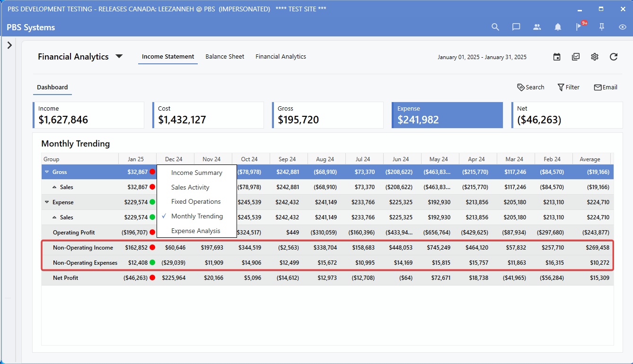Viewport: 633px width, 364px height.
Task: Click the checklist icon beside calendar
Action: tap(576, 57)
